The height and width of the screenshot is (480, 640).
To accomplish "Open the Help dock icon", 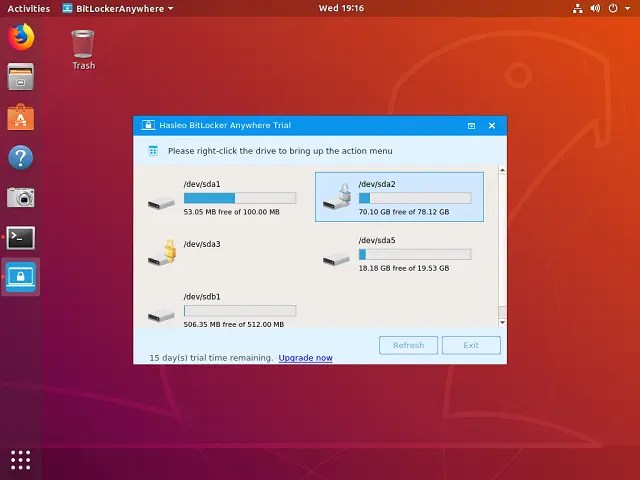I will coord(21,157).
